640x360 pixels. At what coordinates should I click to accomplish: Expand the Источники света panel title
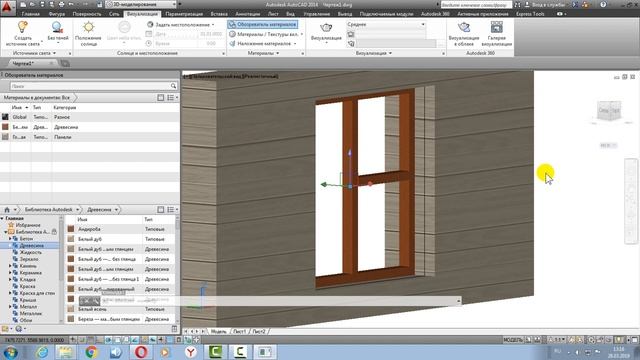click(34, 53)
